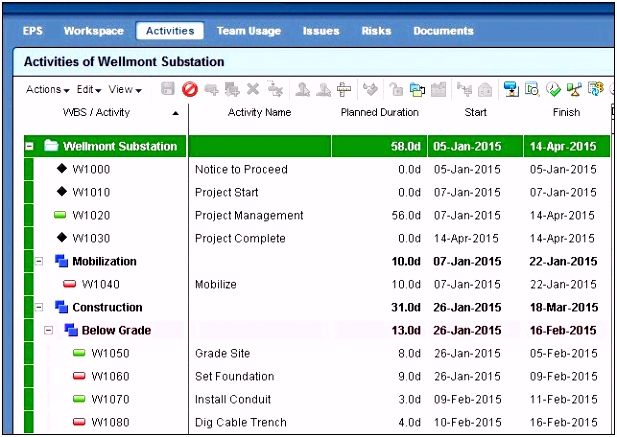The height and width of the screenshot is (437, 617).
Task: Collapse the Construction WBS group
Action: [x=39, y=307]
